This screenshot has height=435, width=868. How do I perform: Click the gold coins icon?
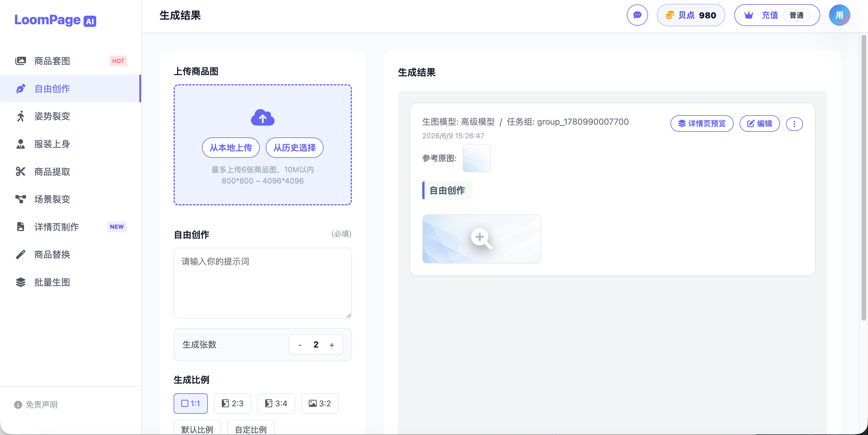pyautogui.click(x=670, y=15)
